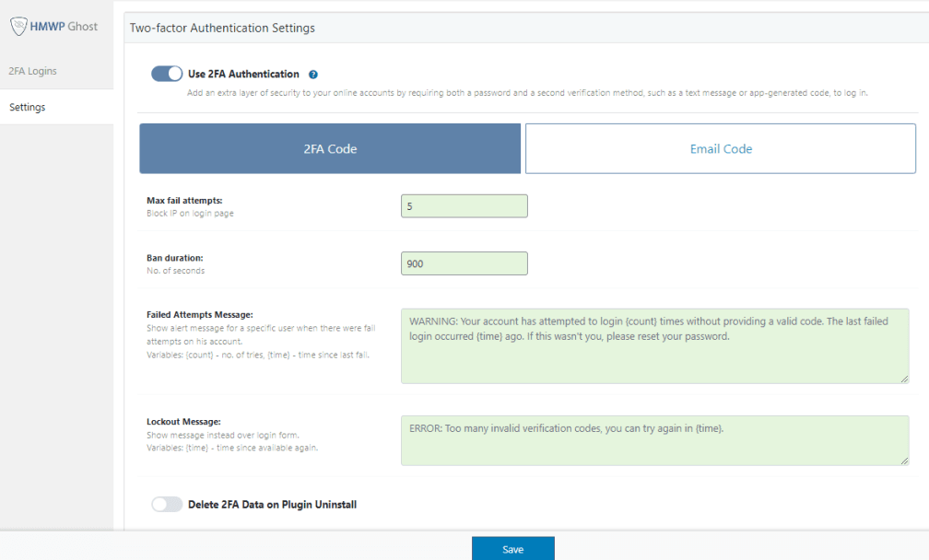The height and width of the screenshot is (560, 929).
Task: Disable the Use 2FA Authentication switch
Action: 167,74
